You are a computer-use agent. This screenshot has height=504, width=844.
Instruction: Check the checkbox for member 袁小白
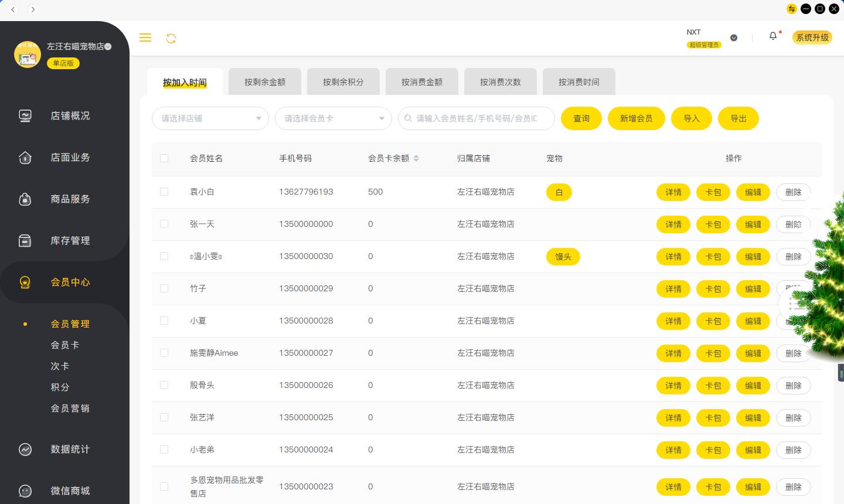pos(164,192)
